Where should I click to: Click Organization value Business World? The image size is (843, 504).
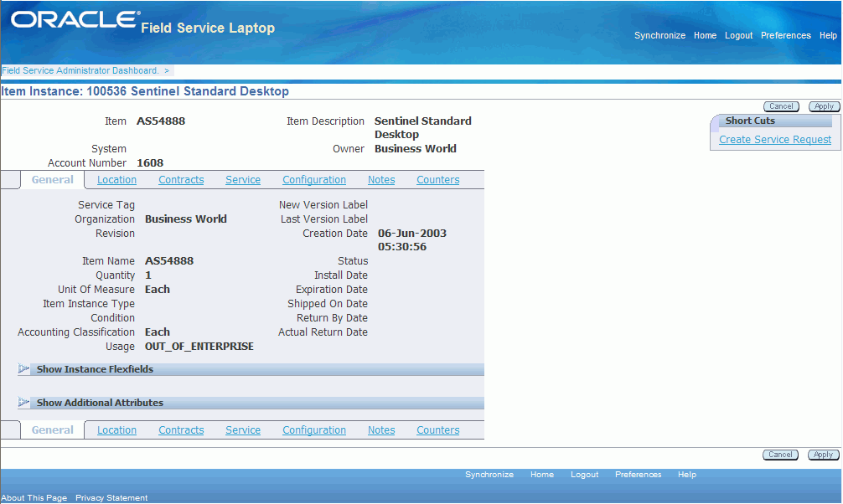(186, 219)
